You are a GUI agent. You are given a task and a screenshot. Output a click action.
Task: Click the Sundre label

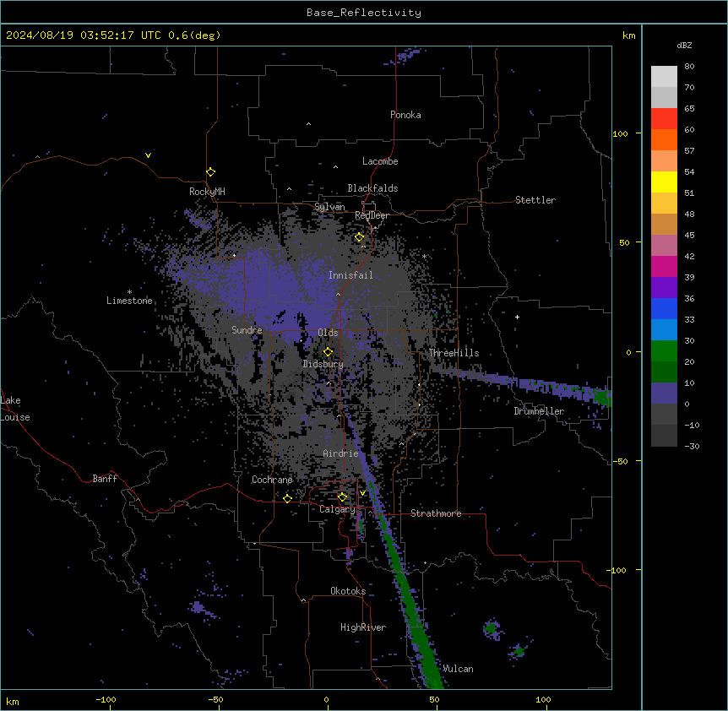pyautogui.click(x=247, y=330)
